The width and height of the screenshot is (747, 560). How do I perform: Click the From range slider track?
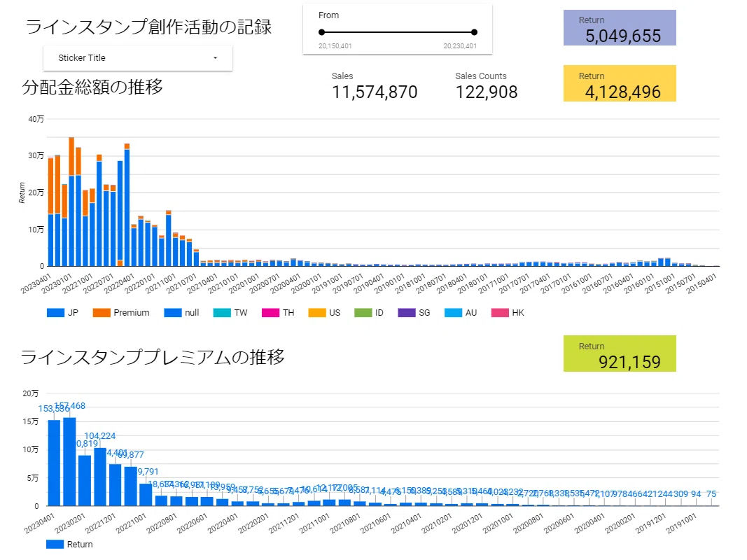[x=398, y=32]
